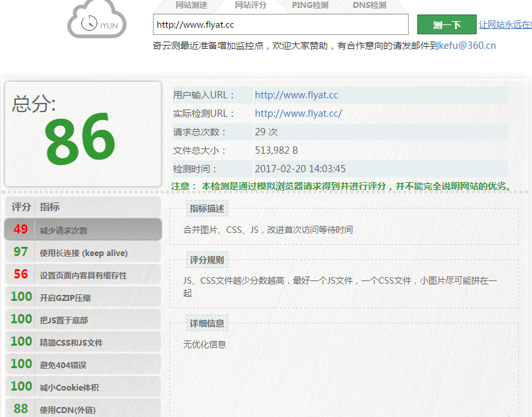Click the green 测一下 button
This screenshot has width=532, height=417.
(x=446, y=24)
